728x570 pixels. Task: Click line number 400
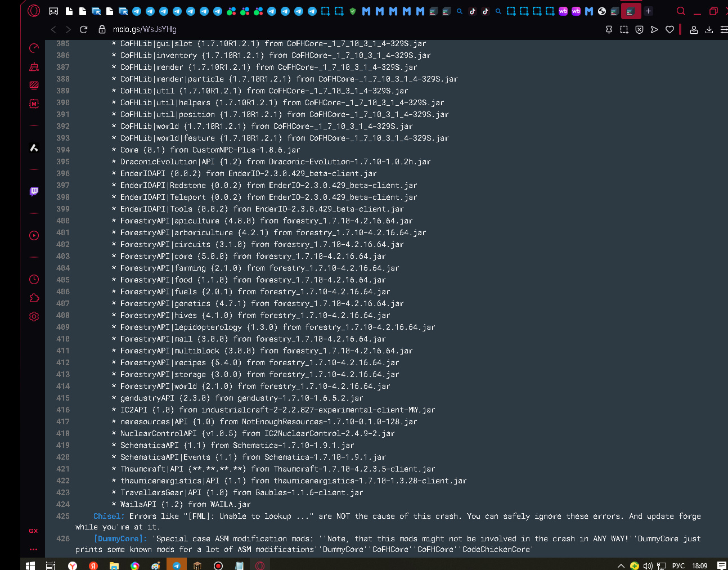point(63,221)
